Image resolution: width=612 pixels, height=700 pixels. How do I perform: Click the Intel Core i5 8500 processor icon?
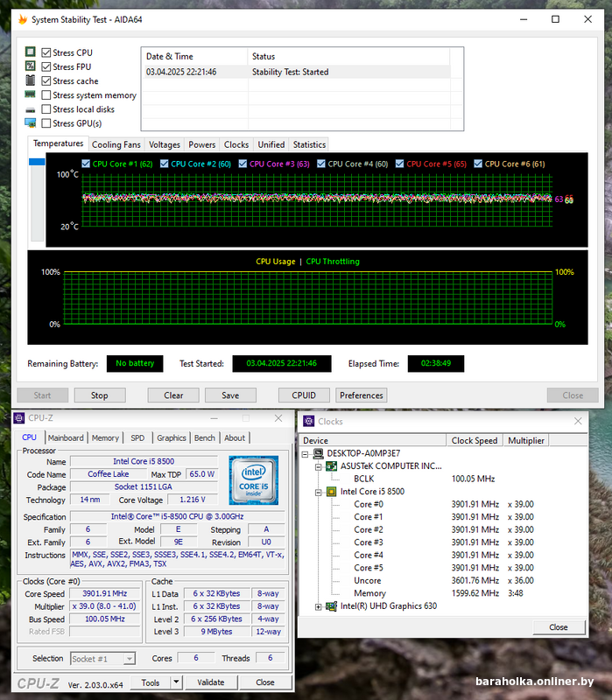tap(332, 492)
